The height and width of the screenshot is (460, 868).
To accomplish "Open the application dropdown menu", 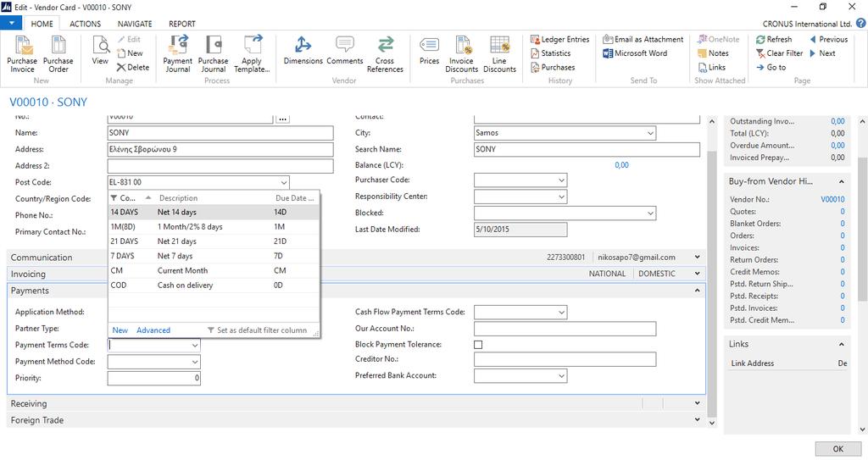I will (11, 23).
